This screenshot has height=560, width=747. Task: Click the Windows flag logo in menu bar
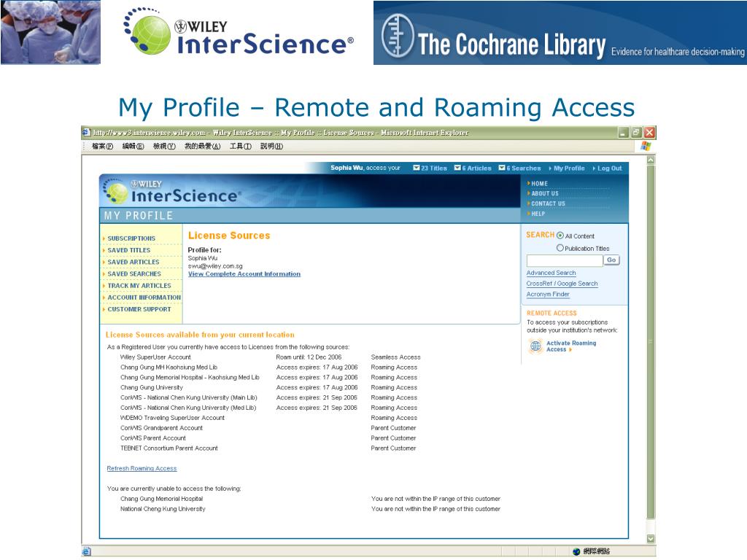point(646,146)
